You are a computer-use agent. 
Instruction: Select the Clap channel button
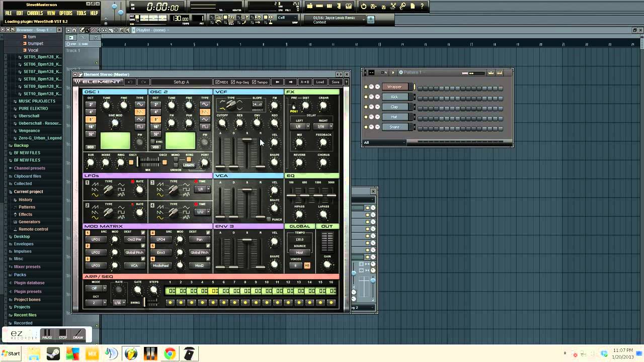tap(394, 107)
